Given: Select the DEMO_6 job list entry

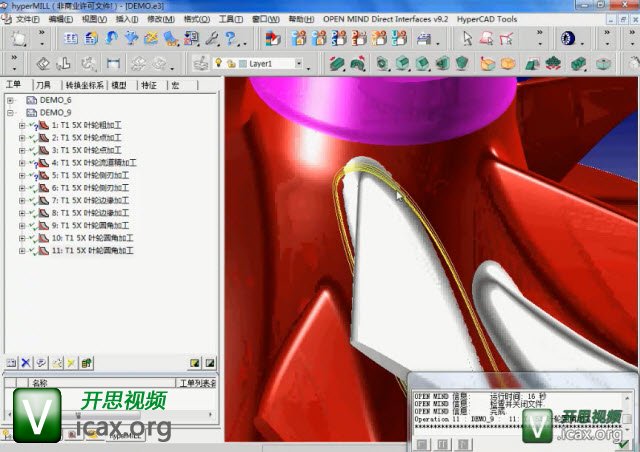Looking at the screenshot, I should coord(55,100).
